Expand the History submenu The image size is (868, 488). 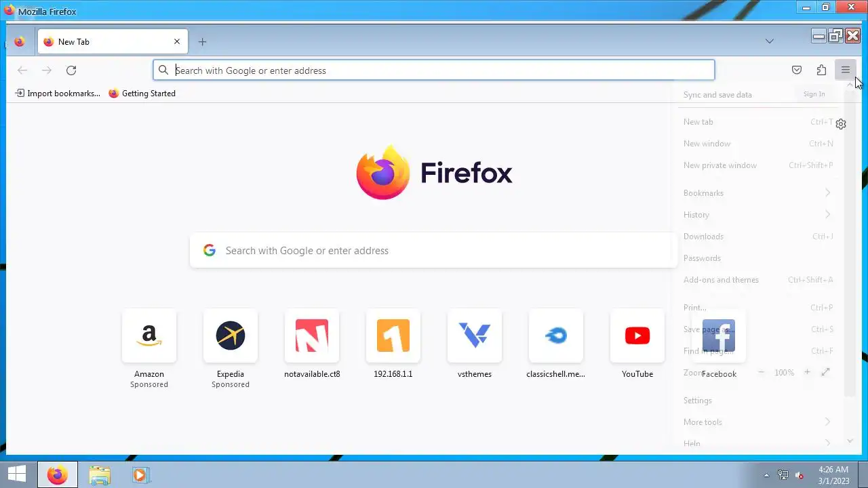pyautogui.click(x=758, y=215)
